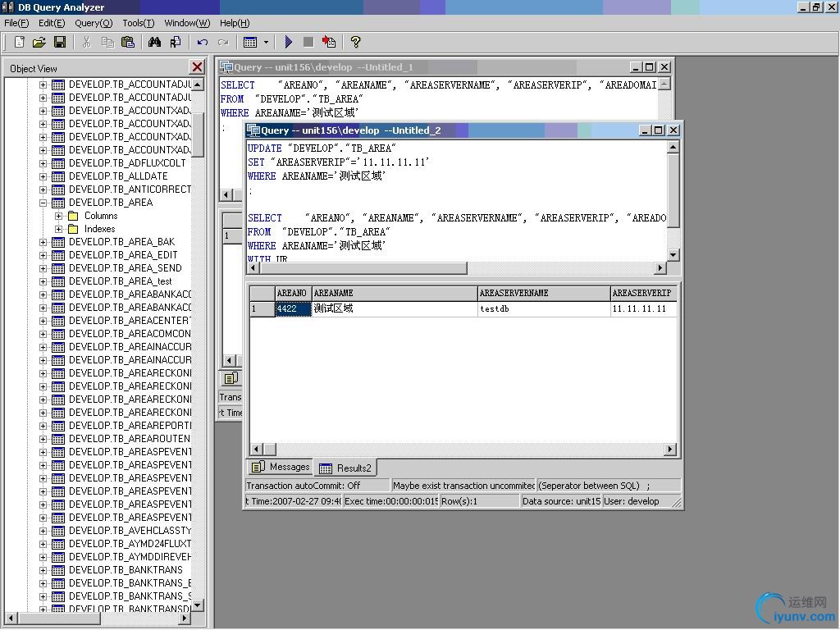Click the Redo arrow icon
Image resolution: width=840 pixels, height=630 pixels.
point(223,42)
